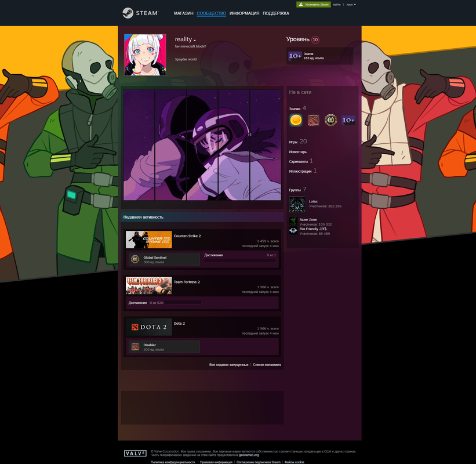The width and height of the screenshot is (476, 464).
Task: Open the Team Fortress 2 title link
Action: (x=187, y=282)
